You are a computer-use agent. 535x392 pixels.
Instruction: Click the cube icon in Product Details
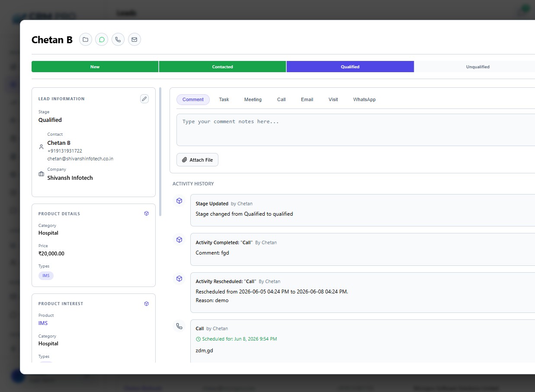click(x=146, y=214)
